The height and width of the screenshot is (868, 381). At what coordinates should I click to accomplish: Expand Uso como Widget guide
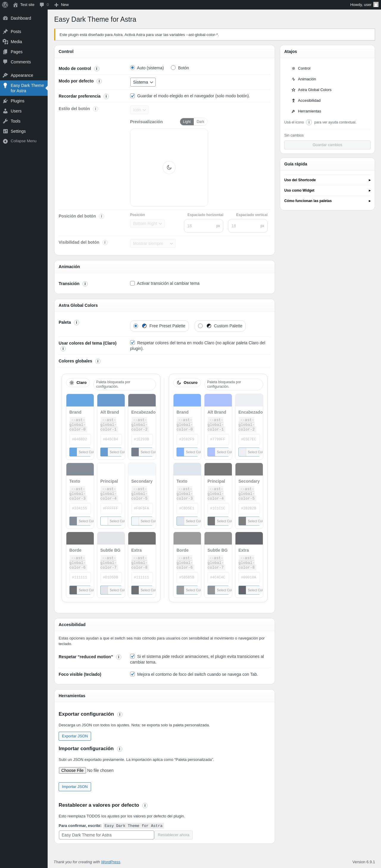click(327, 190)
